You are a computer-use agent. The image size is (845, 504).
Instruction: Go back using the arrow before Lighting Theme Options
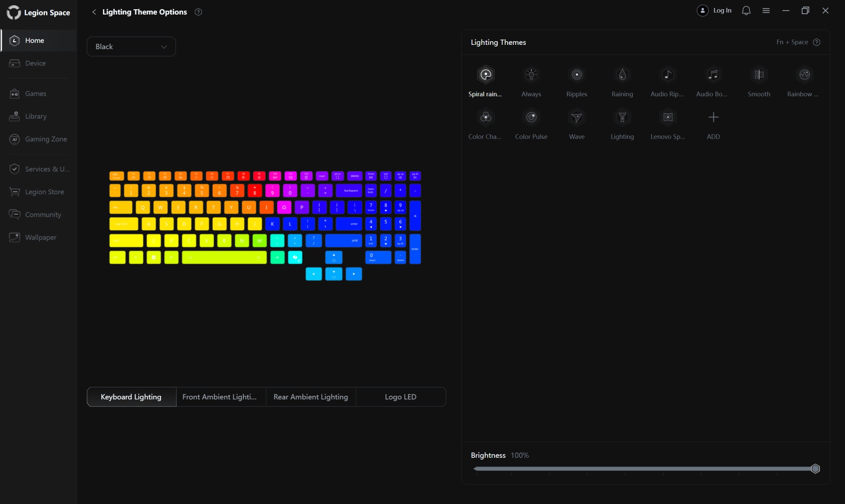[x=94, y=12]
